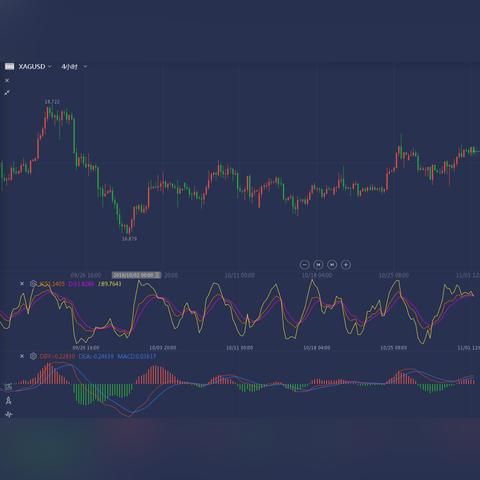Zoom out the chart with the minus button
The image size is (480, 480).
[x=304, y=265]
